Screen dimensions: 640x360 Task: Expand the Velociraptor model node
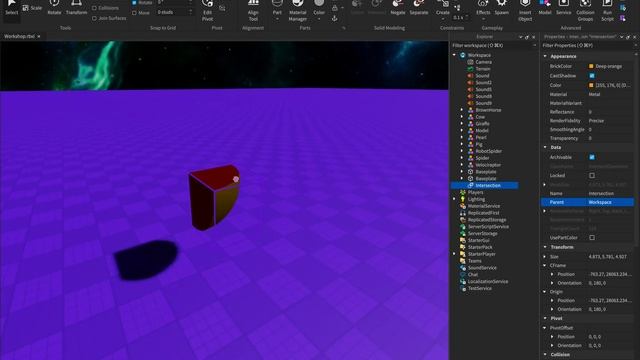pos(462,165)
